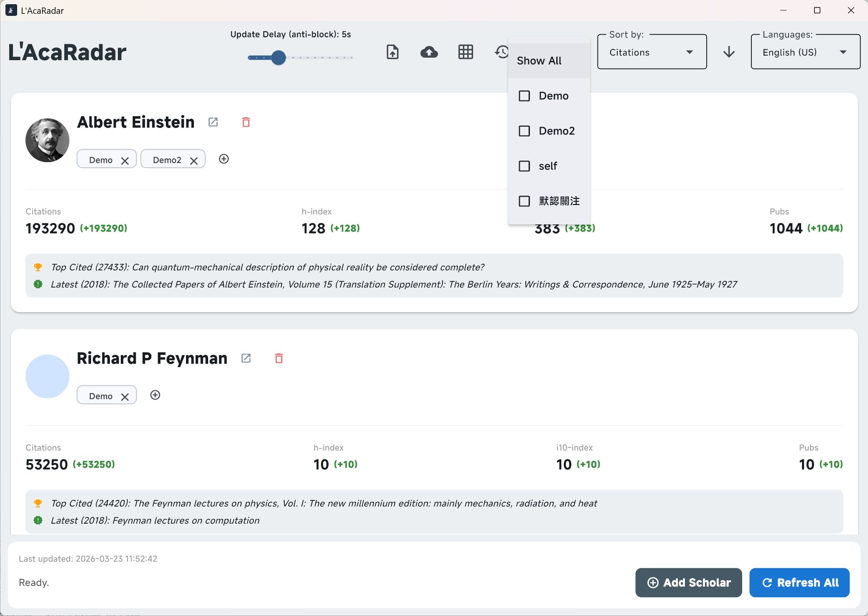Click the Richard P Feynman name heading
The image size is (868, 616).
[152, 358]
